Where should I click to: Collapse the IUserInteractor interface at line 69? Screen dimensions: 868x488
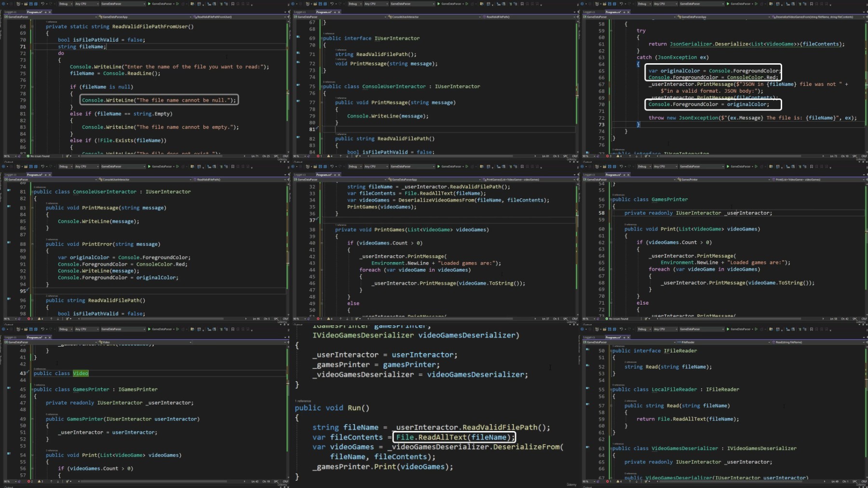pyautogui.click(x=322, y=38)
